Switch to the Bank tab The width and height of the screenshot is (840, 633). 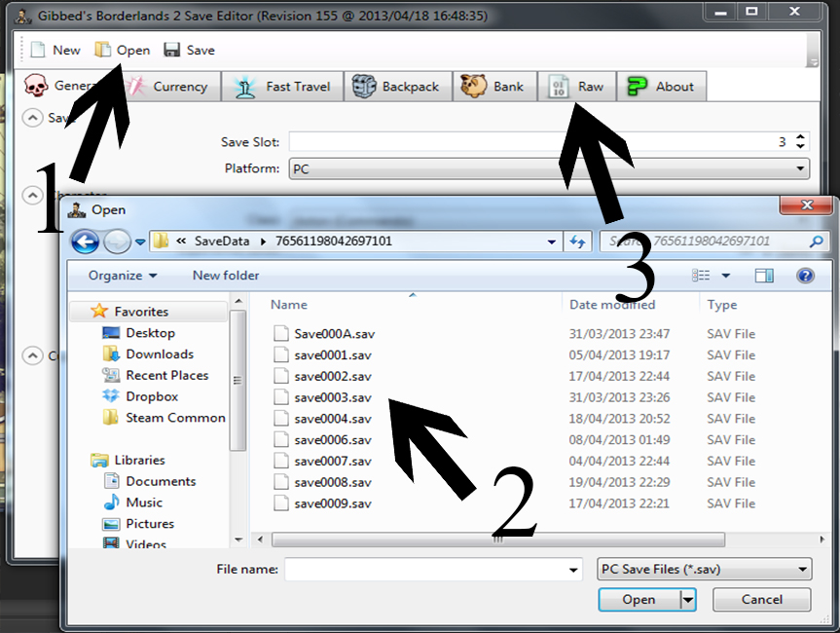click(495, 87)
